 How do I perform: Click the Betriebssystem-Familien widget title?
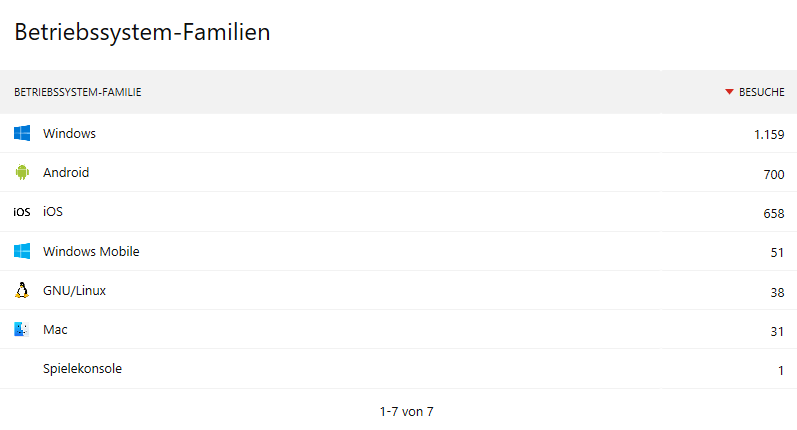pyautogui.click(x=142, y=32)
